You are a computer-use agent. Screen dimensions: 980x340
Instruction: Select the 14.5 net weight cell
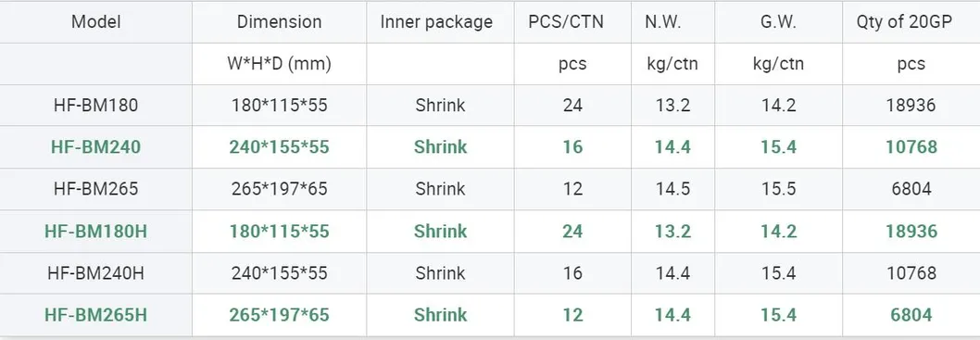[x=672, y=189]
